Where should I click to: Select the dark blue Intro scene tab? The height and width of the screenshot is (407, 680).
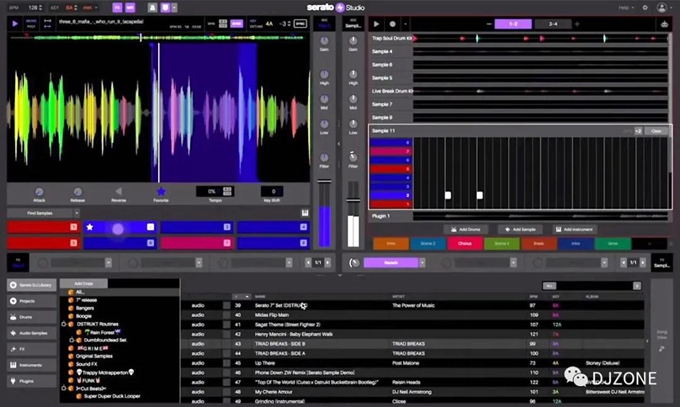coord(575,244)
